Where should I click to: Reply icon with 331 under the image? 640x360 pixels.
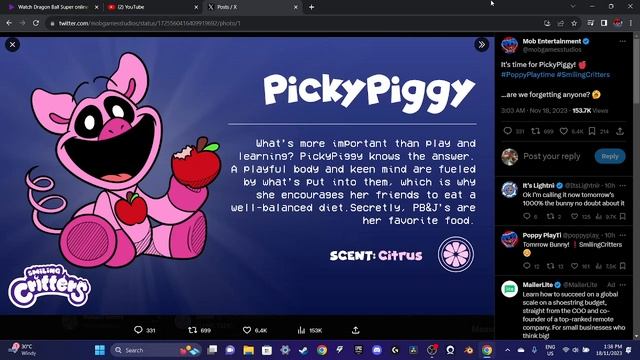tap(138, 330)
